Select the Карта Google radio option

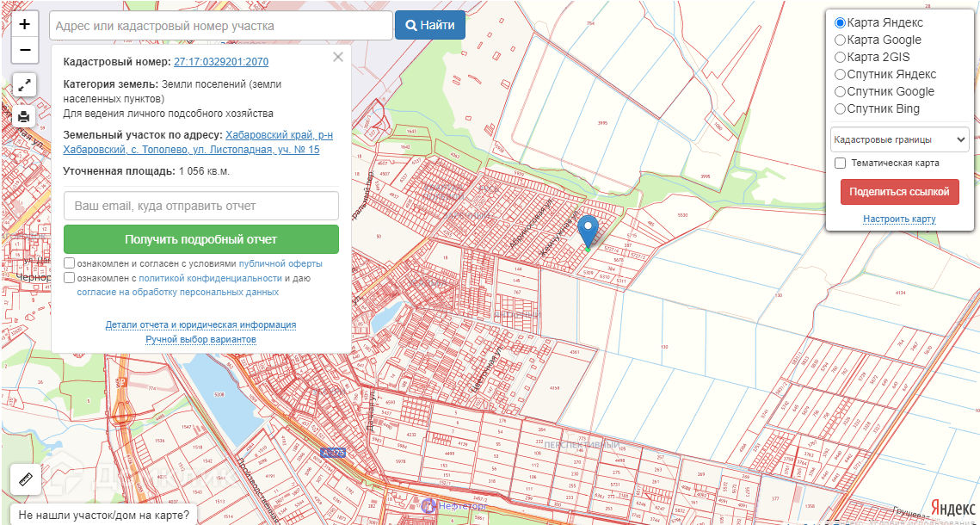[841, 40]
